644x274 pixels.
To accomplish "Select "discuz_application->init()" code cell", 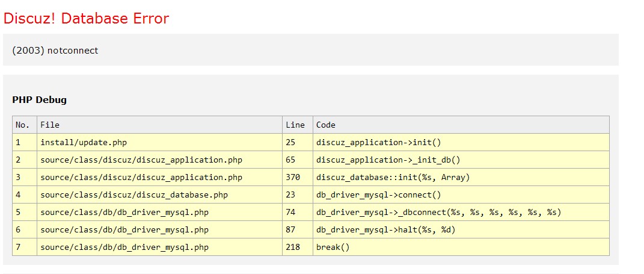I will (461, 142).
